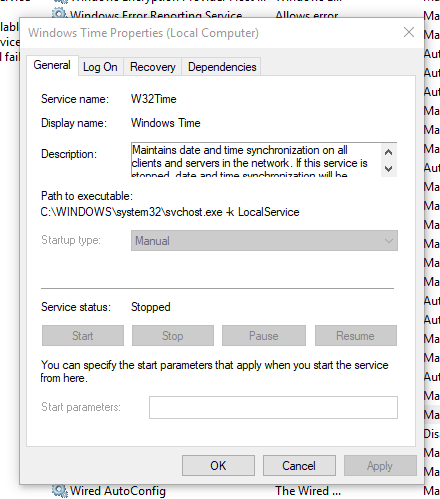The height and width of the screenshot is (499, 440).
Task: Click inside the Description text box
Action: point(256,160)
